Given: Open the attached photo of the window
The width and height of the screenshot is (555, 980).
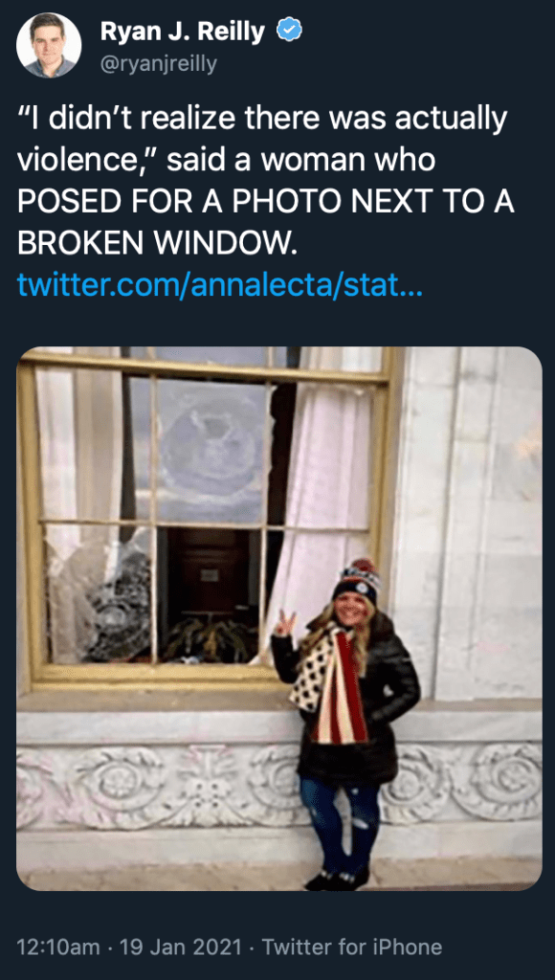Looking at the screenshot, I should pyautogui.click(x=278, y=618).
